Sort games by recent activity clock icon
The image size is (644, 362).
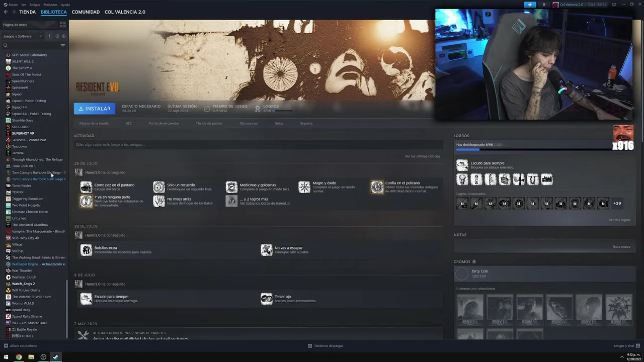[x=57, y=36]
